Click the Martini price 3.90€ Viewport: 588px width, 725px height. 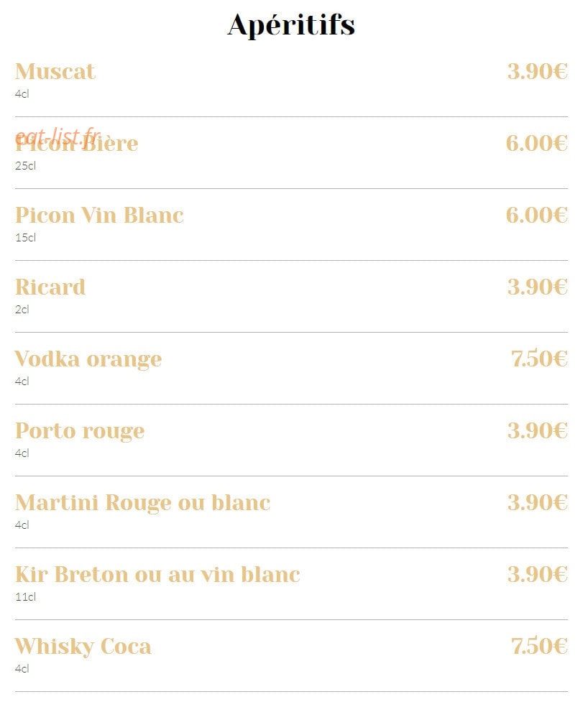(537, 502)
